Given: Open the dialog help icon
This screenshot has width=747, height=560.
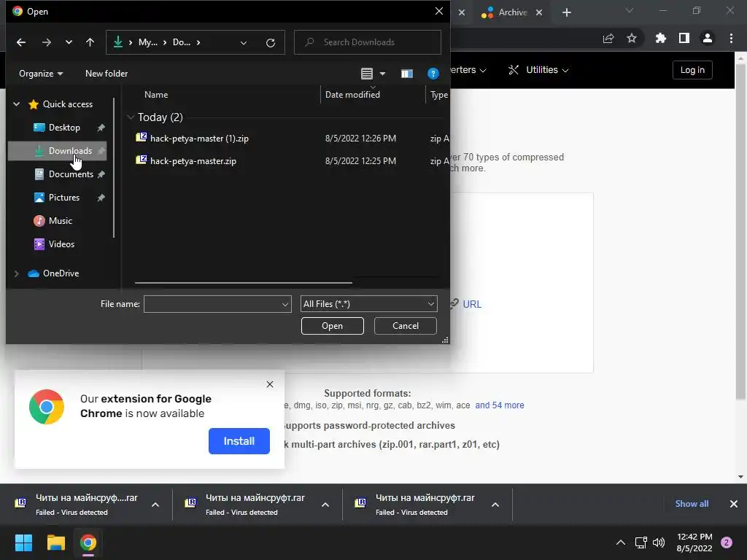Looking at the screenshot, I should click(433, 74).
